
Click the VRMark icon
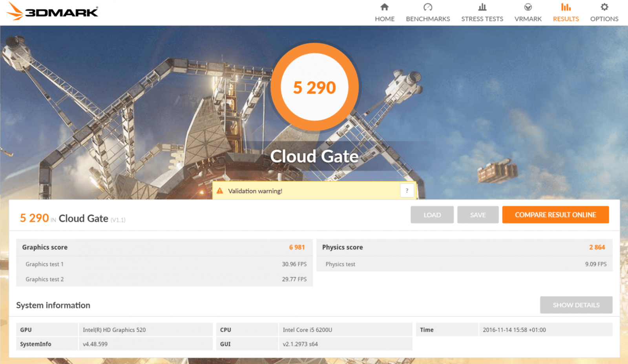point(528,7)
